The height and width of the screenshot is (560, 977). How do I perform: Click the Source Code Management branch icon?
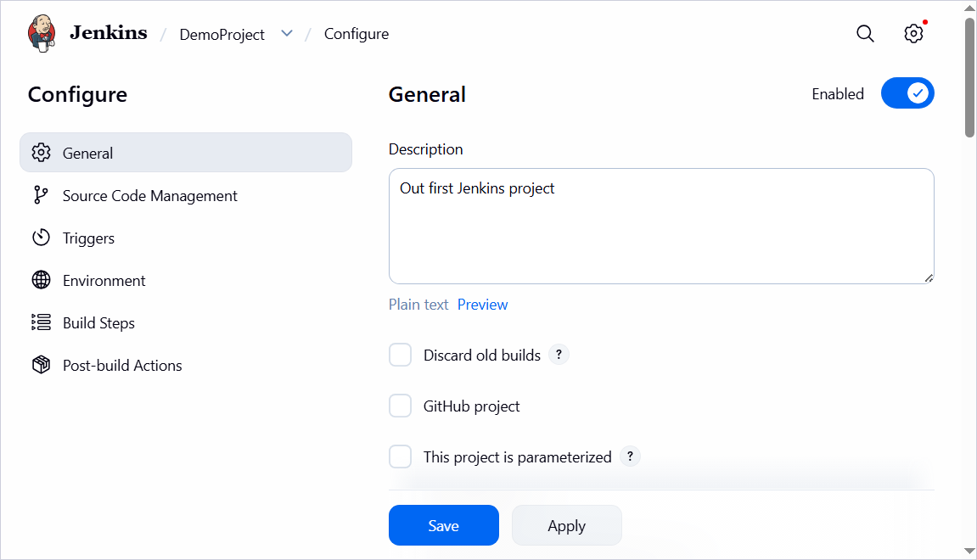[41, 195]
